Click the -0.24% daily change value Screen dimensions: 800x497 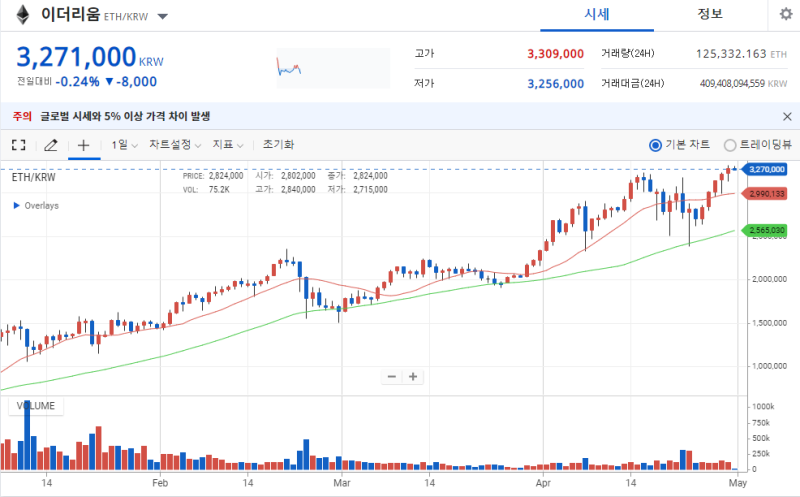point(78,82)
